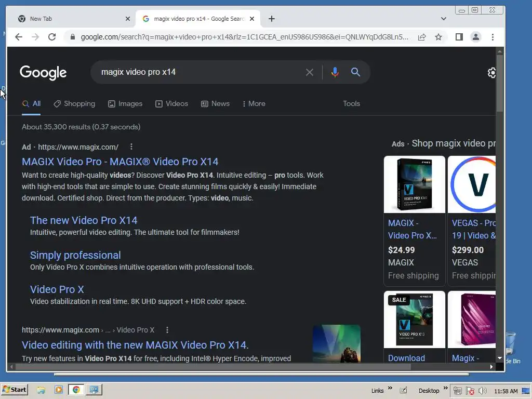Open the volume tray icon
532x399 pixels.
[482, 391]
